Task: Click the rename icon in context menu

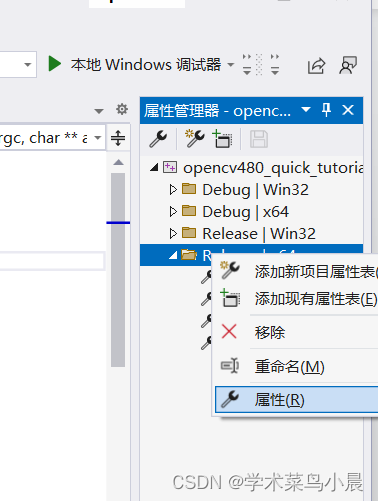Action: [x=230, y=366]
